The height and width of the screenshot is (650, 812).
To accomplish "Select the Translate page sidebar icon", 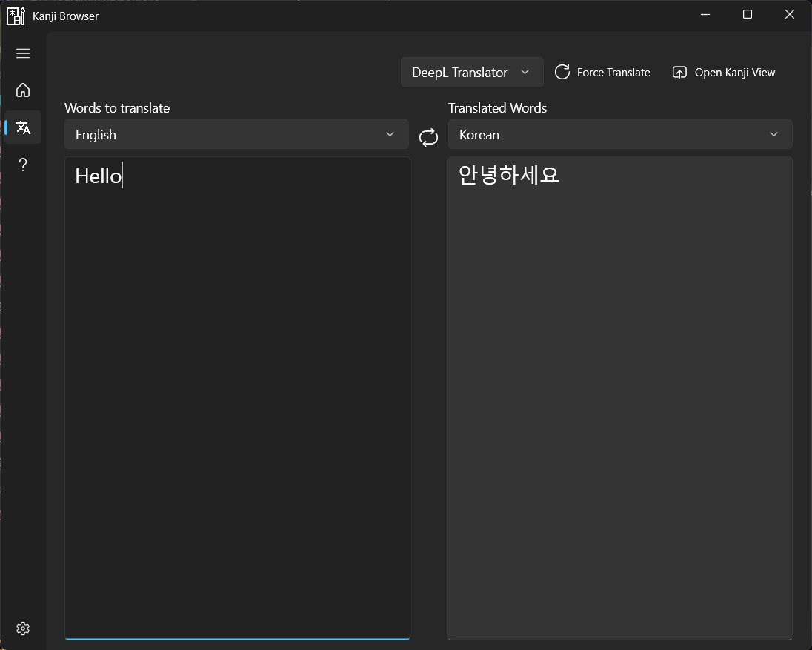I will (x=23, y=127).
